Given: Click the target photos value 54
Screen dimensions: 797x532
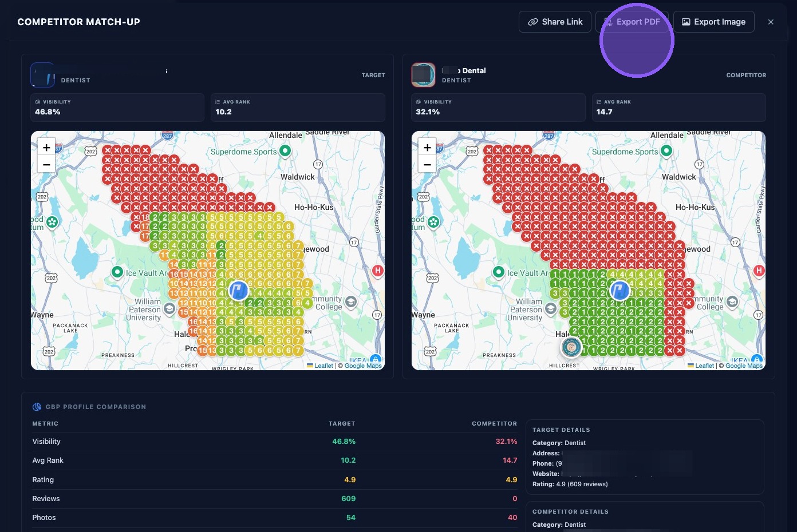Looking at the screenshot, I should coord(351,518).
